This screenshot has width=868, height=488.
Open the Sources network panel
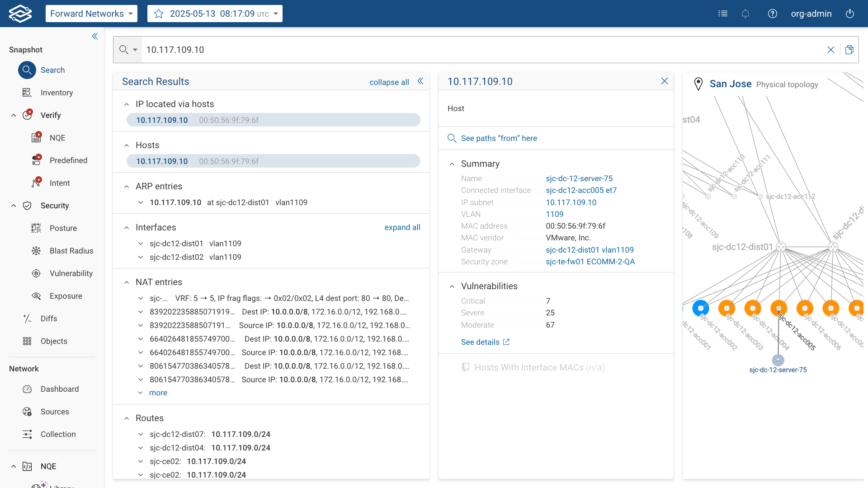click(56, 412)
